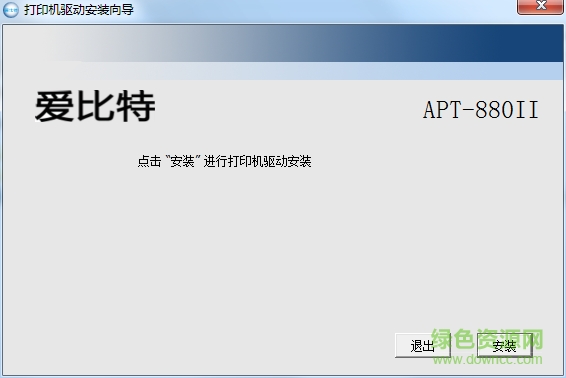Click the 安装 button to install driver
566x378 pixels.
[x=505, y=346]
